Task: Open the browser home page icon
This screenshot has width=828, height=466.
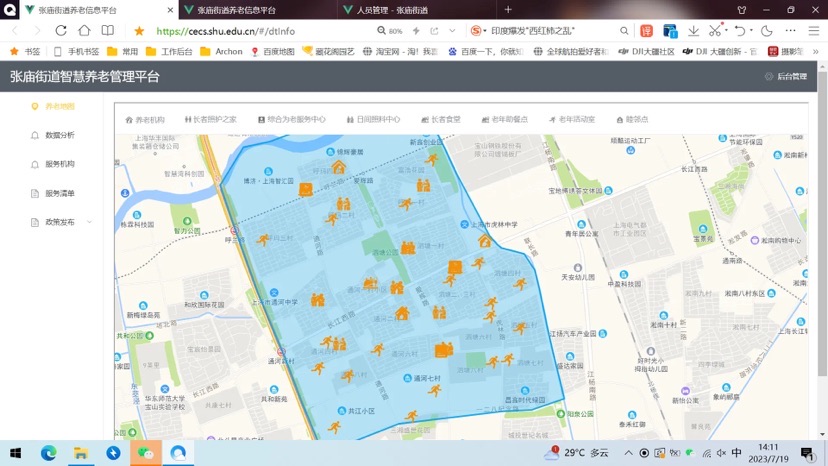Action: (x=84, y=31)
